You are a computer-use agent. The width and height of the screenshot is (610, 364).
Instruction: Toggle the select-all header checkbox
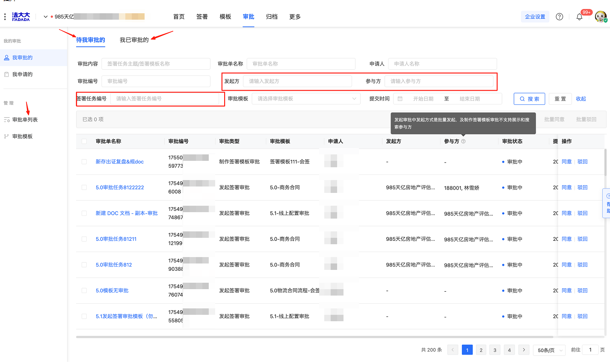point(84,141)
